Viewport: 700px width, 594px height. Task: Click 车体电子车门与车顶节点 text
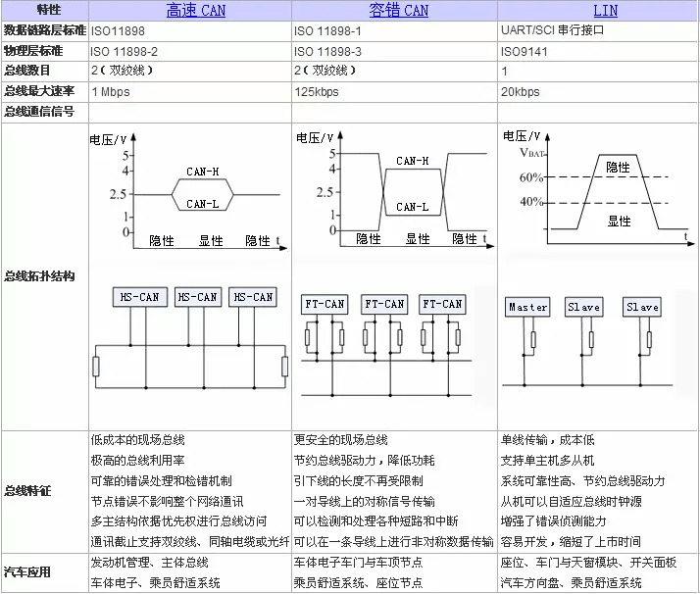(x=359, y=563)
